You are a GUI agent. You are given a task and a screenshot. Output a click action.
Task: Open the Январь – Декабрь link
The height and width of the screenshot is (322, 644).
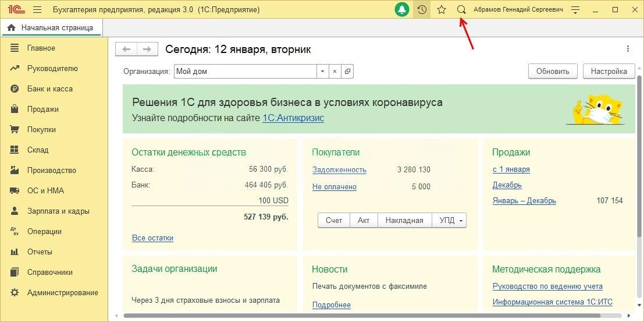524,201
